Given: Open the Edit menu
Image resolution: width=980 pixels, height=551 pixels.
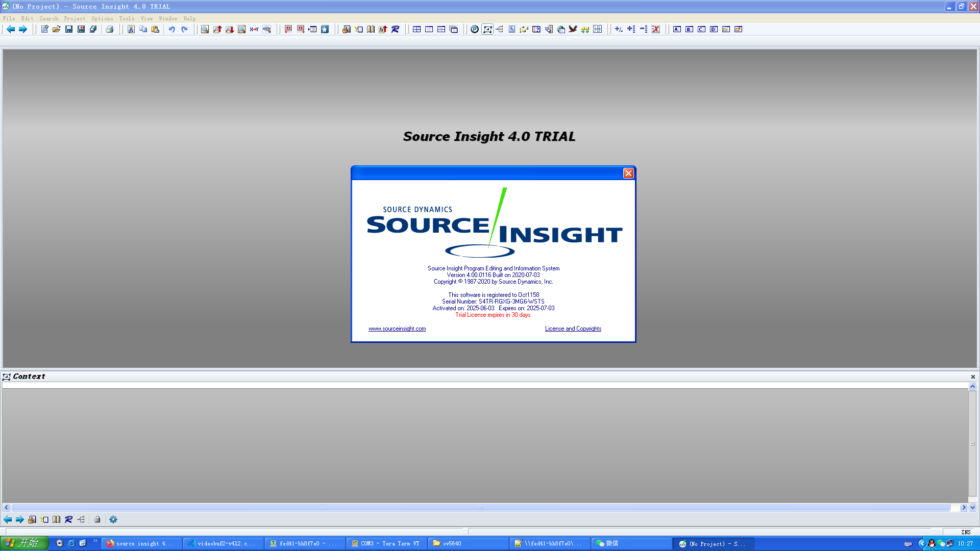Looking at the screenshot, I should tap(28, 18).
